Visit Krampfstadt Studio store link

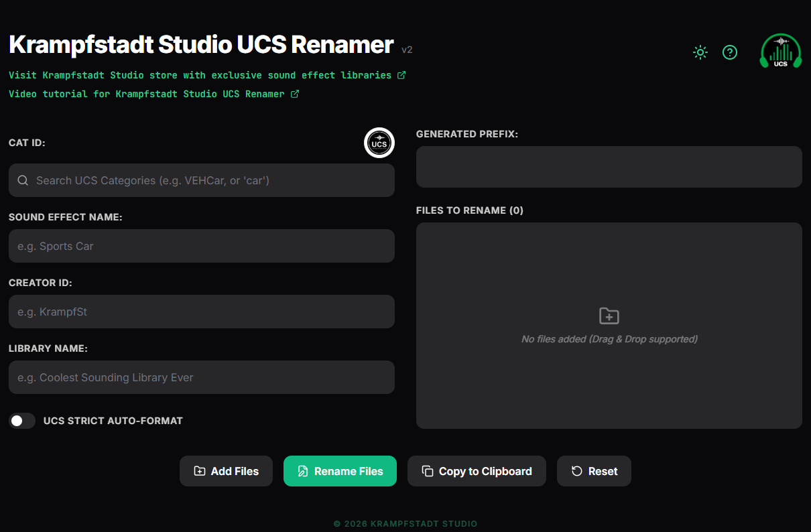(x=200, y=75)
